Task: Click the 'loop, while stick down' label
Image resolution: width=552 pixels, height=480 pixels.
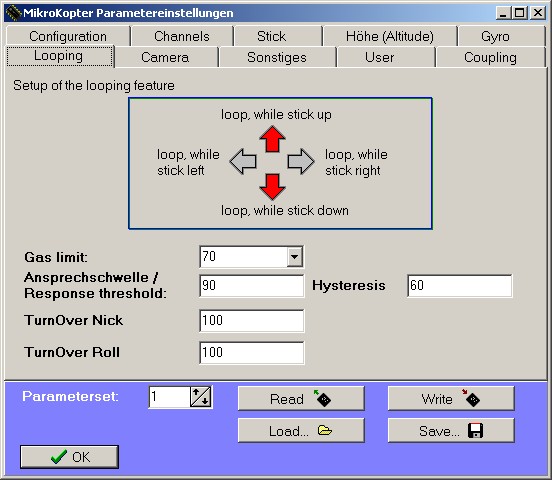Action: click(285, 211)
